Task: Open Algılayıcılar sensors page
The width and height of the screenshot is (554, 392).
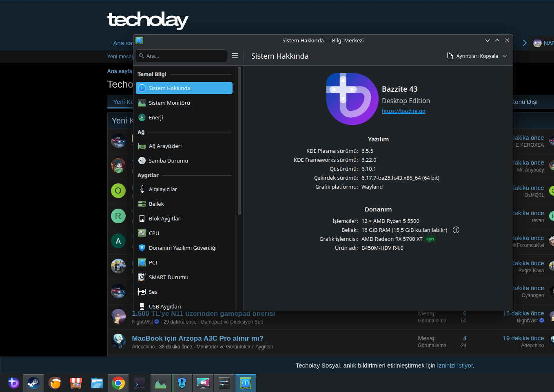Action: tap(184, 189)
